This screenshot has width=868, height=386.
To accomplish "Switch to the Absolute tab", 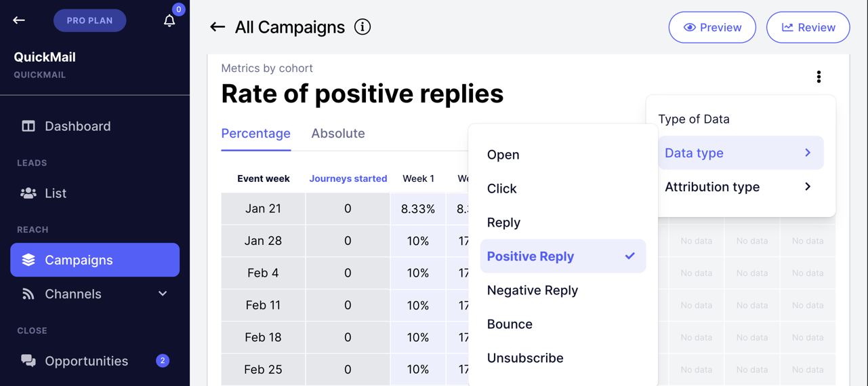I will 337,134.
